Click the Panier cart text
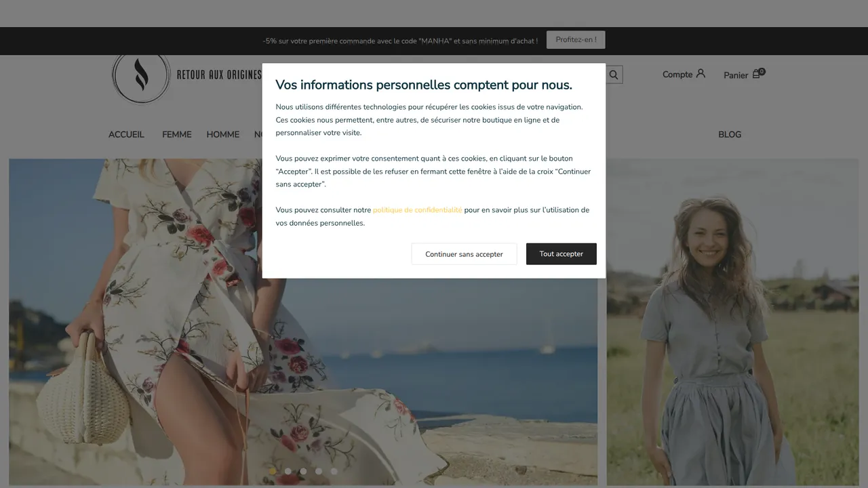Image resolution: width=868 pixels, height=488 pixels. tap(736, 75)
